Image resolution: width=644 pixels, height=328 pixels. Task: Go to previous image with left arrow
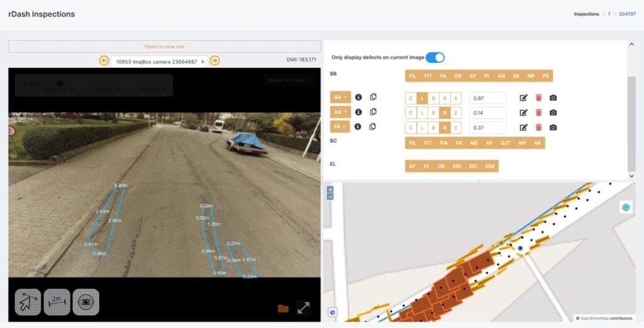[104, 61]
